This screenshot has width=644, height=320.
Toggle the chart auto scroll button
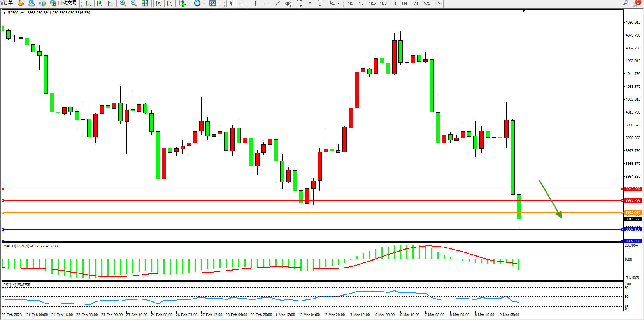(x=158, y=3)
